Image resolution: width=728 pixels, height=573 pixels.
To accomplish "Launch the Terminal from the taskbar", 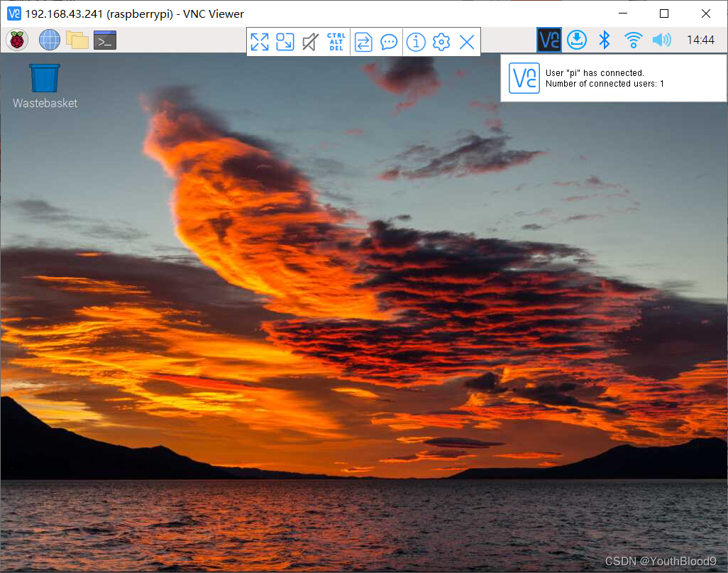I will pyautogui.click(x=105, y=40).
